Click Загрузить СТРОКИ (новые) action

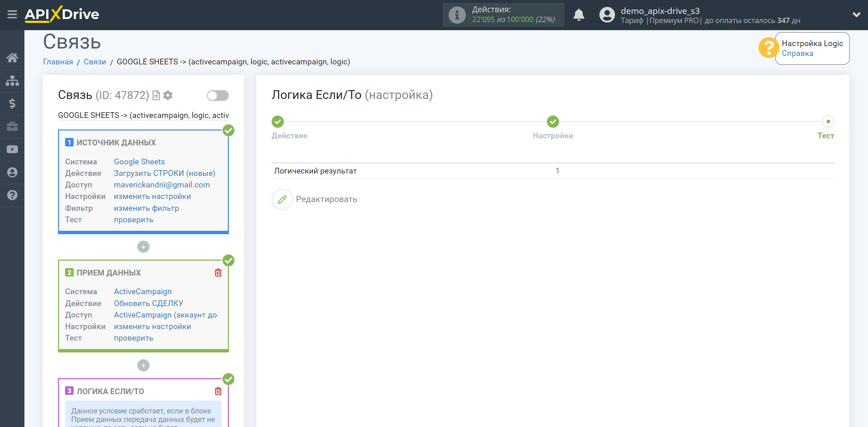coord(164,173)
